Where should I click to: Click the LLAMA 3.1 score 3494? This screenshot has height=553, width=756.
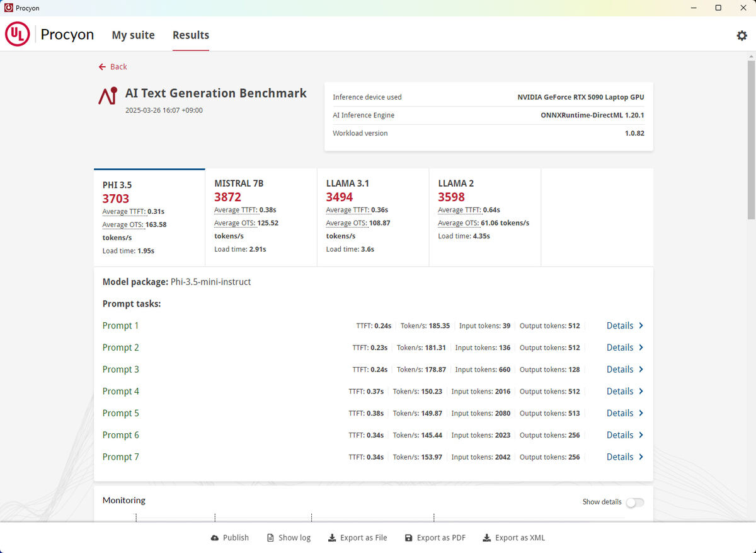click(x=340, y=197)
